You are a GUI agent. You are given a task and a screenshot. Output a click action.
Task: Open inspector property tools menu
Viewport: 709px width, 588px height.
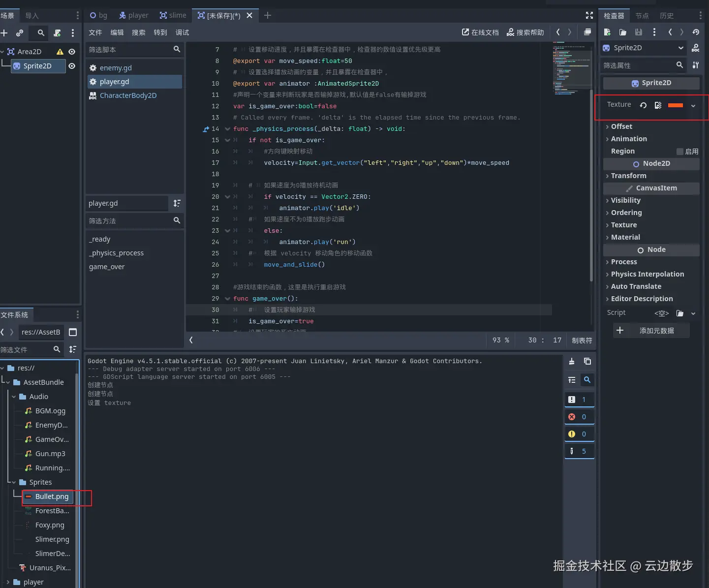point(696,65)
